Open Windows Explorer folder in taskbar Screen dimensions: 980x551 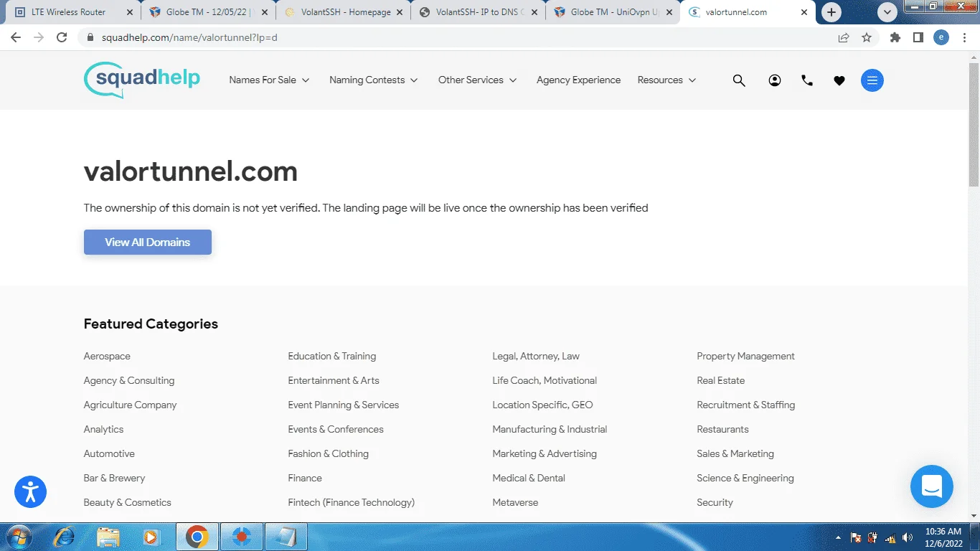pos(108,537)
